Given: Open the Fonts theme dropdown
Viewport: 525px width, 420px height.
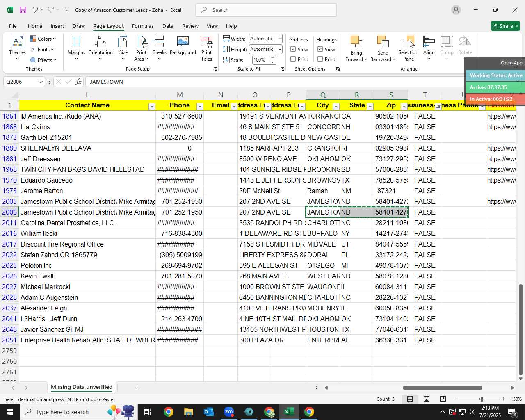Looking at the screenshot, I should (x=42, y=50).
